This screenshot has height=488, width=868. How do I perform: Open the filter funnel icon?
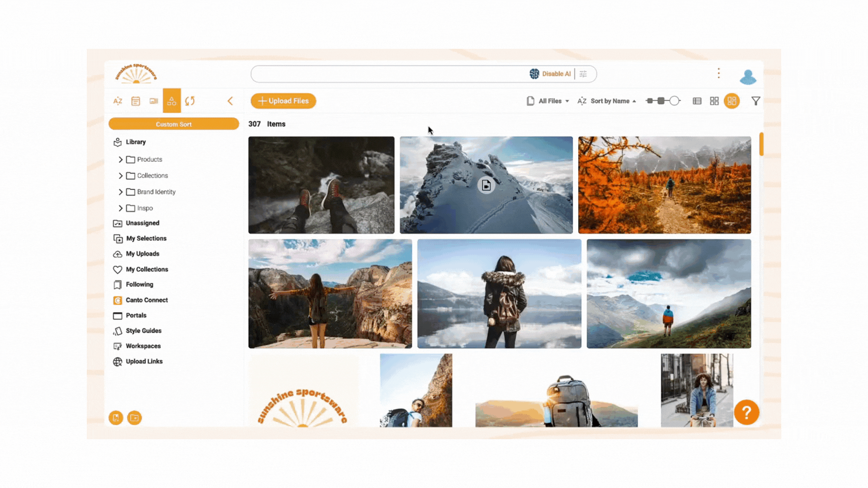(755, 101)
